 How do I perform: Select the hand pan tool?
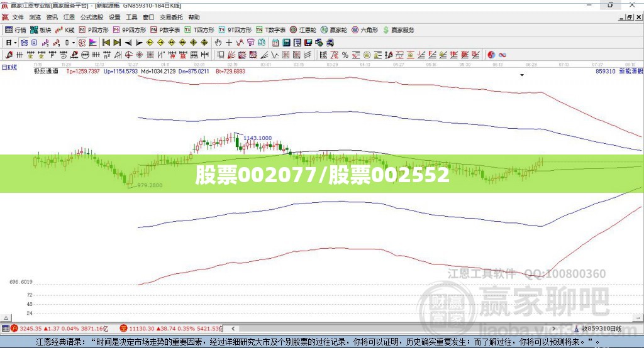point(218,43)
